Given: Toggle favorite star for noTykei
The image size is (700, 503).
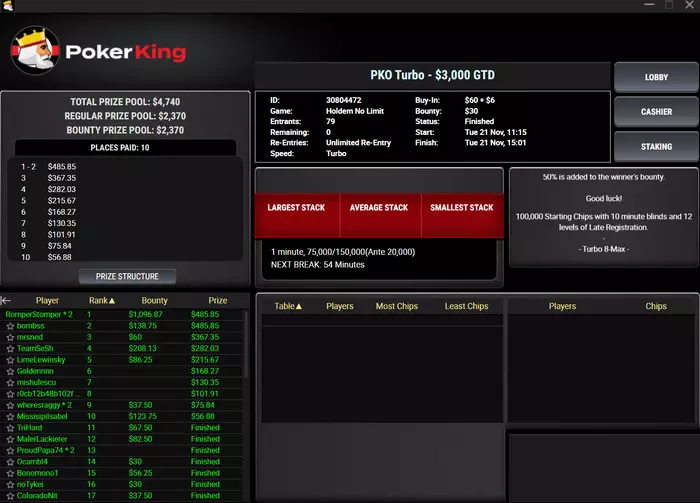Looking at the screenshot, I should click(10, 485).
